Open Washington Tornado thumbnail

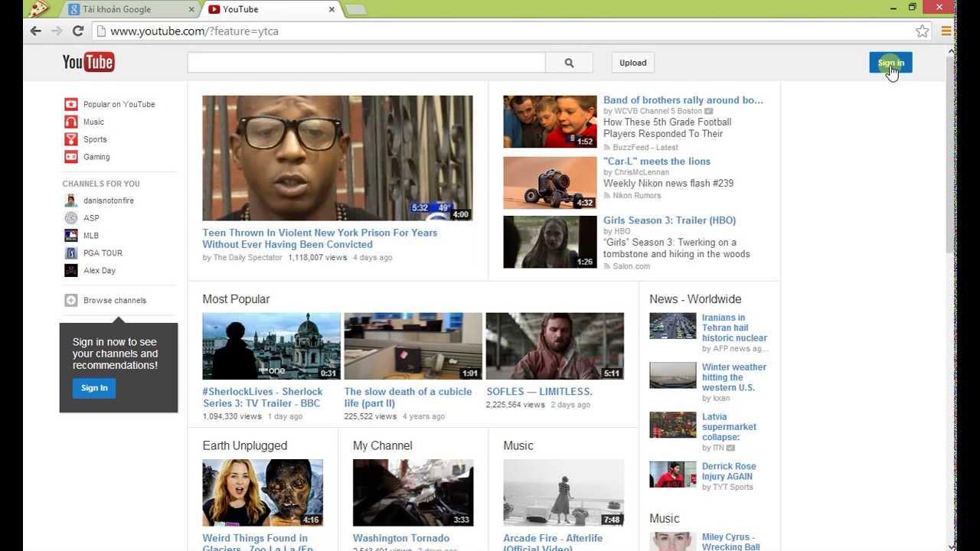(413, 493)
